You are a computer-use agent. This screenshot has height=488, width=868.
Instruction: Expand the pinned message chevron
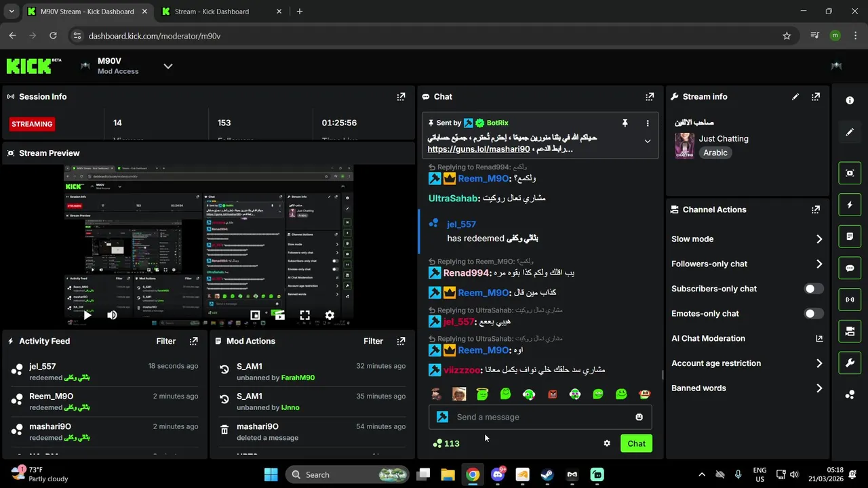pos(648,142)
